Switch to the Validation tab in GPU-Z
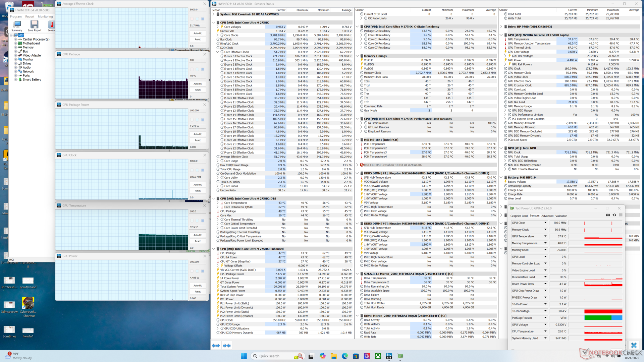This screenshot has width=644, height=362. click(561, 216)
